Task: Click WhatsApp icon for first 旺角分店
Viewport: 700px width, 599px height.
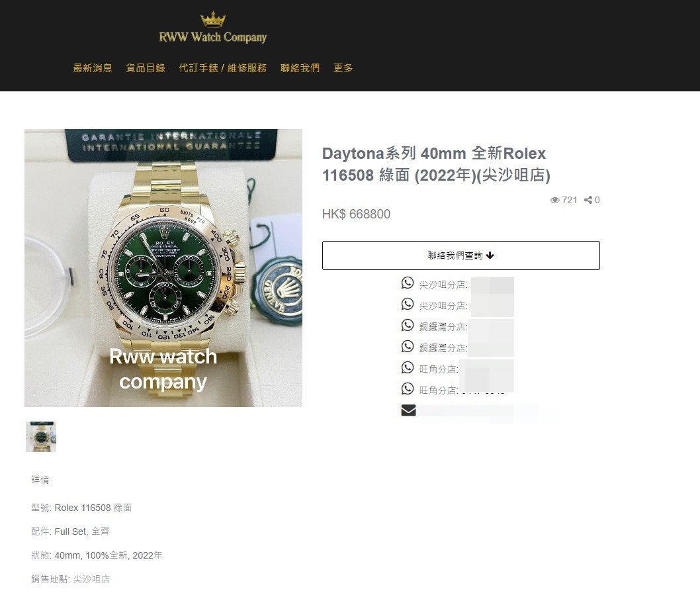Action: pyautogui.click(x=407, y=367)
